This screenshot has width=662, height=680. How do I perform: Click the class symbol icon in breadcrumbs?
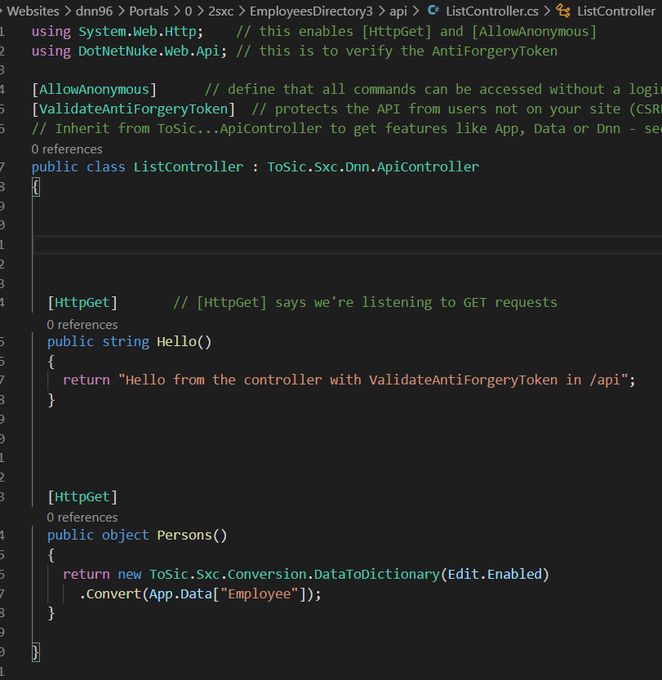tap(564, 10)
